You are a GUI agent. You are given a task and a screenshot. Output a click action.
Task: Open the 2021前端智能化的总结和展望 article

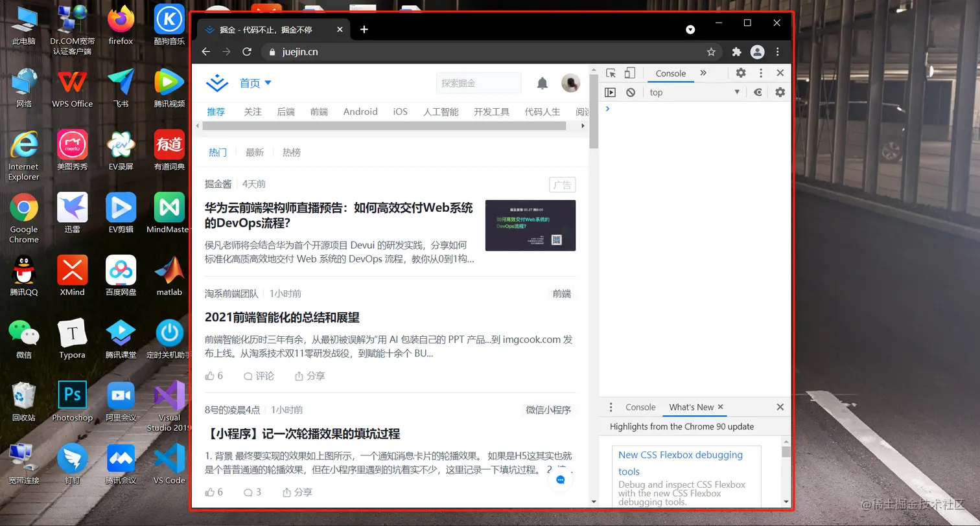point(282,317)
